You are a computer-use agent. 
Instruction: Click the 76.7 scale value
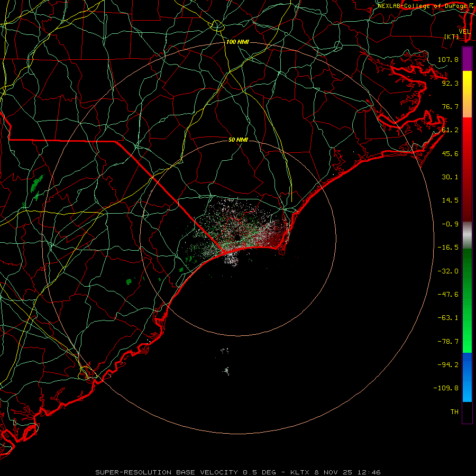click(450, 106)
